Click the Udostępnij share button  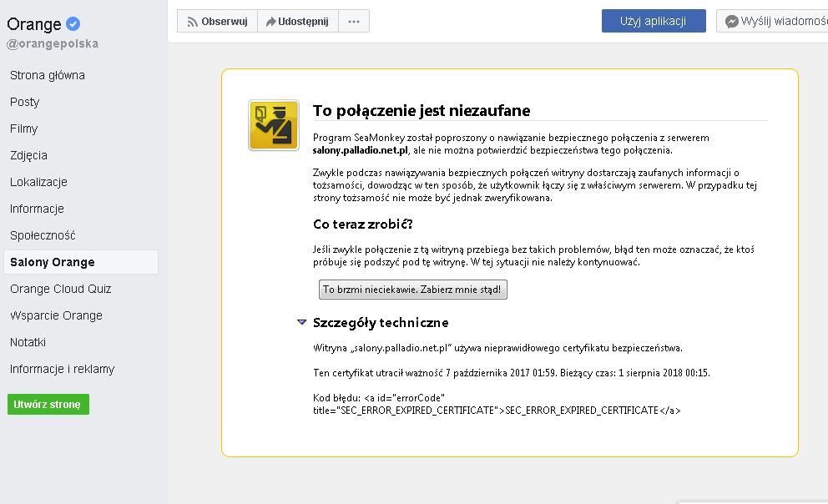298,21
